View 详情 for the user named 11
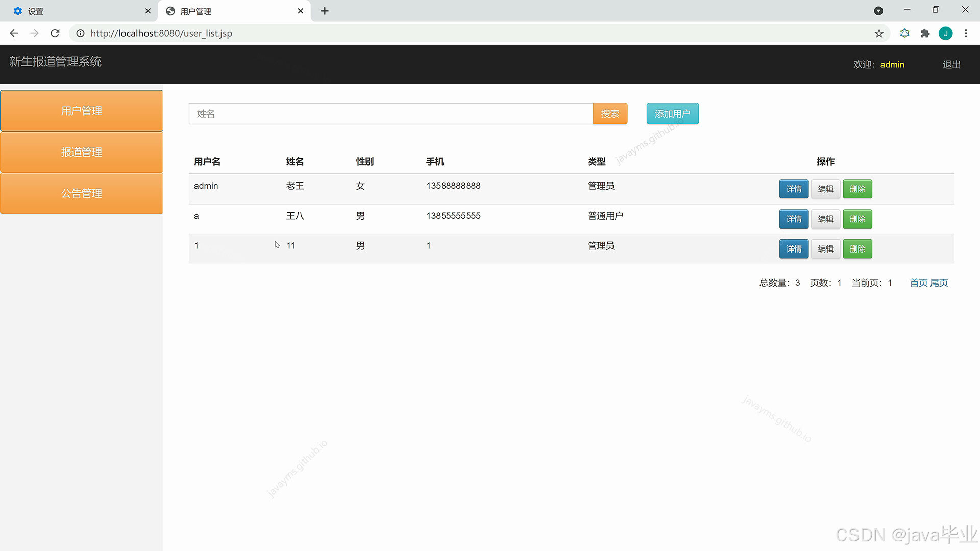This screenshot has height=551, width=980. 794,249
